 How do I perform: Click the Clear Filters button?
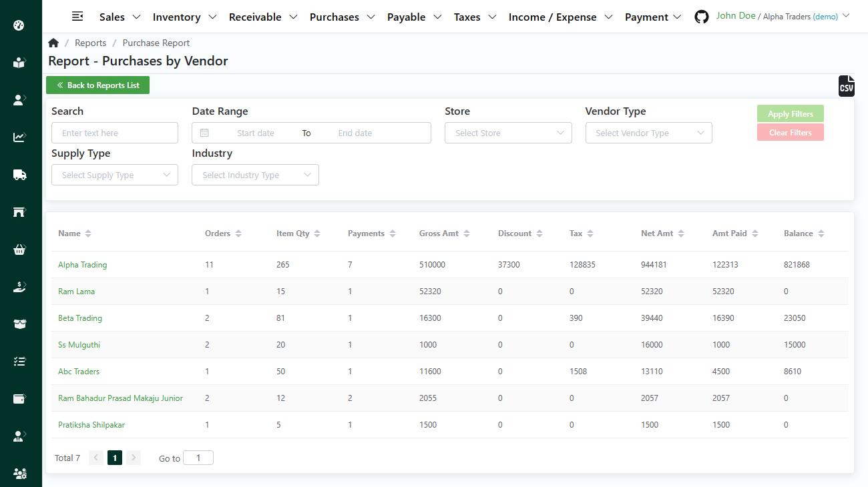pyautogui.click(x=791, y=132)
